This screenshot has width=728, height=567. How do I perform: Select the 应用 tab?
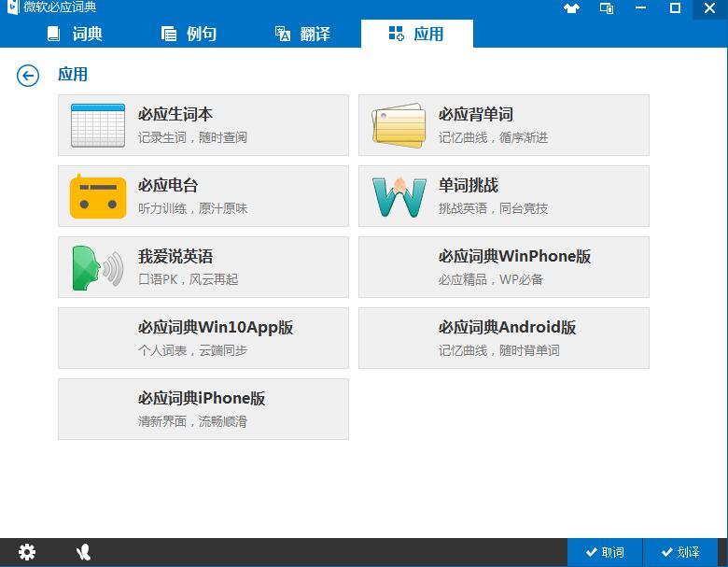(x=417, y=35)
